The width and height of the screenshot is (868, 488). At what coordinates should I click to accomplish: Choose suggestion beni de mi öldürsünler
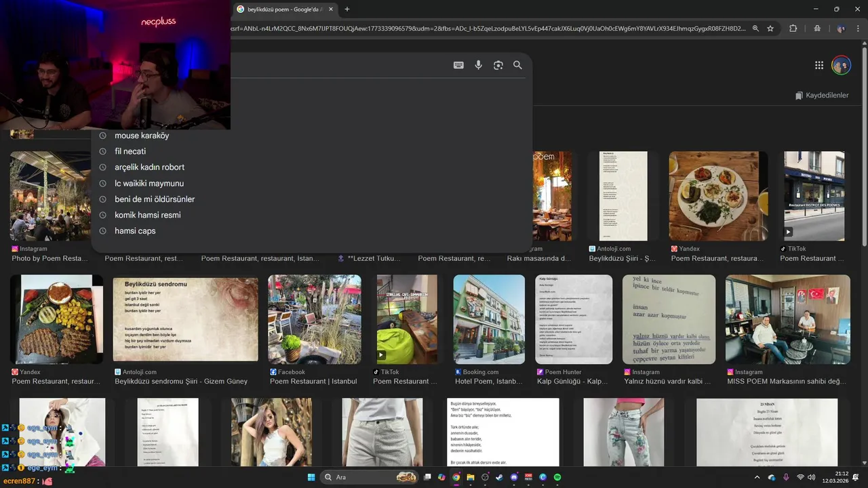[x=155, y=199]
